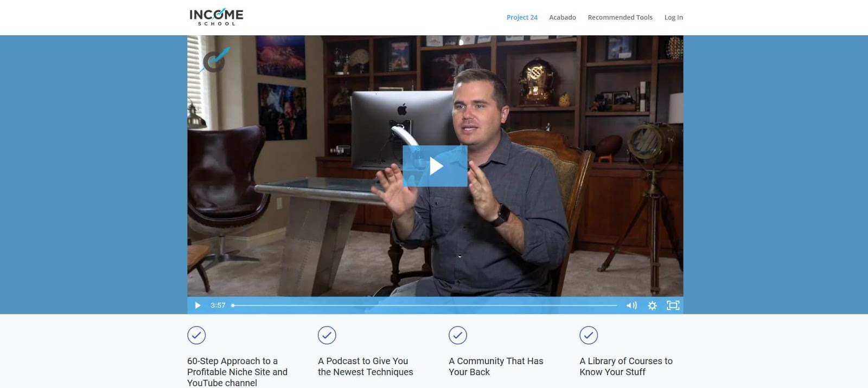Open the Project 24 menu item
The width and height of the screenshot is (868, 388).
[522, 17]
